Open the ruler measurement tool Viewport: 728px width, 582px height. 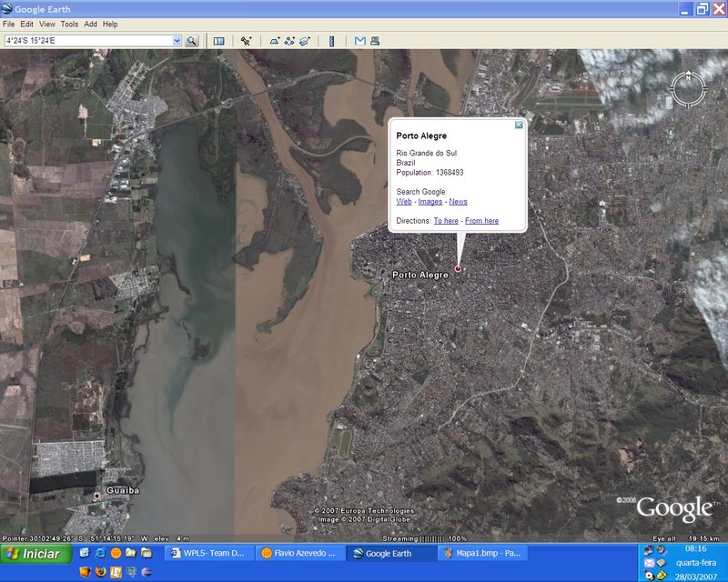[331, 41]
